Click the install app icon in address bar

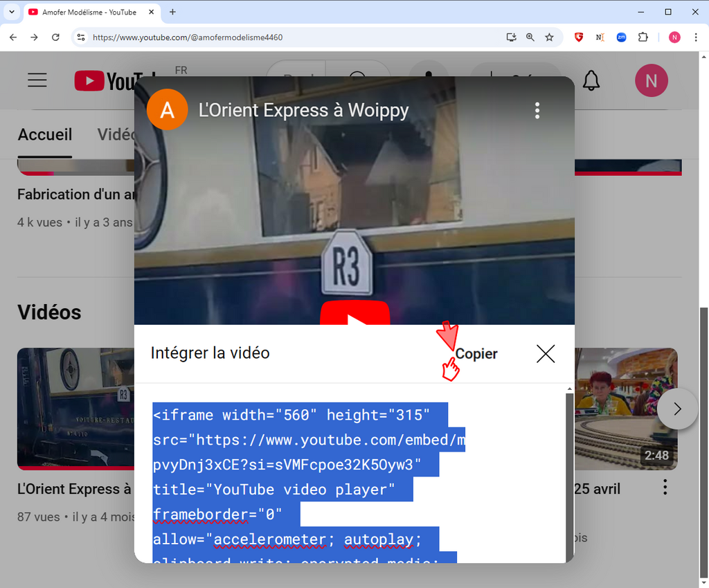click(511, 37)
